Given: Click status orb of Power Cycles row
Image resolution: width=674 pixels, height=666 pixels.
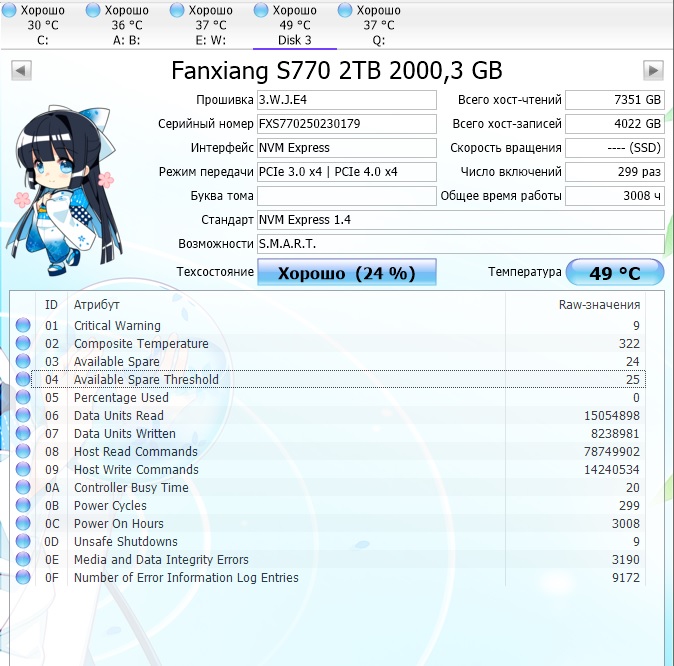Looking at the screenshot, I should click(x=23, y=505).
